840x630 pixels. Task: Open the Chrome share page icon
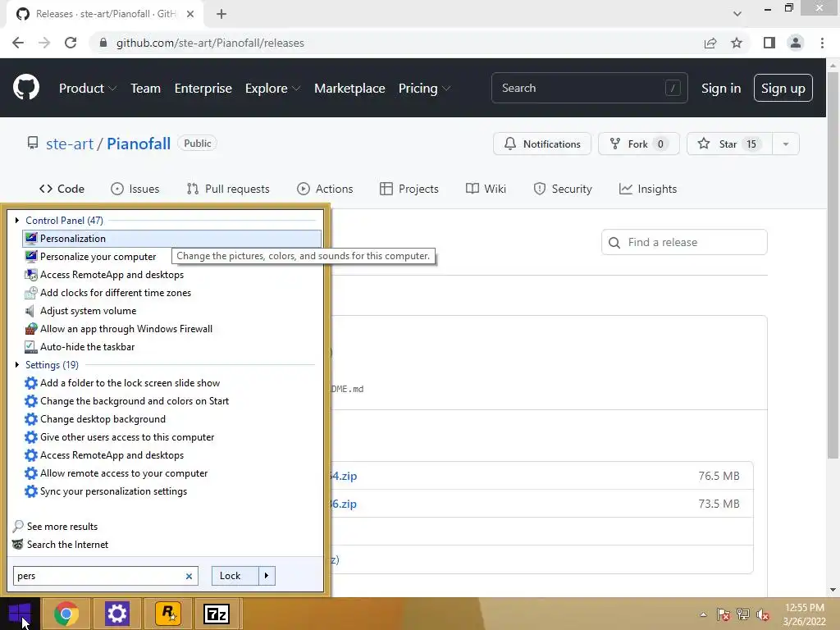pos(710,43)
